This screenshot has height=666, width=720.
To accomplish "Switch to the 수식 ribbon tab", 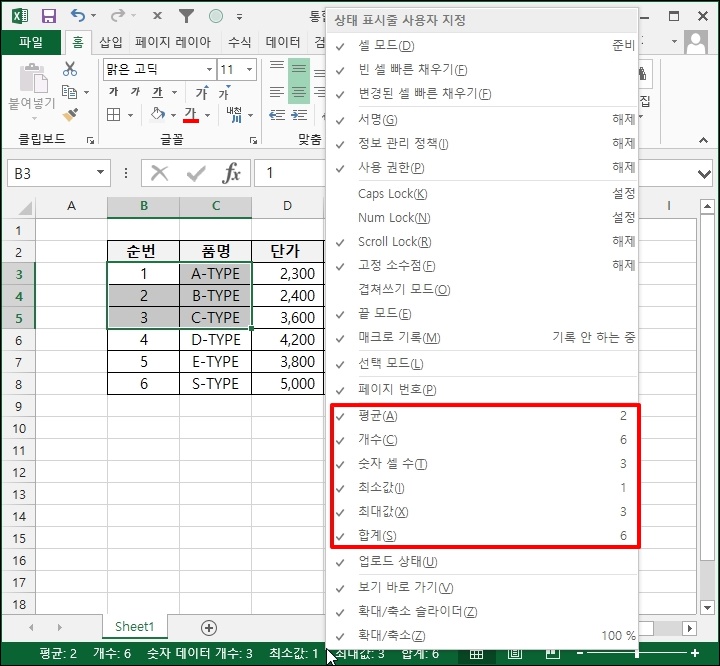I will (239, 43).
